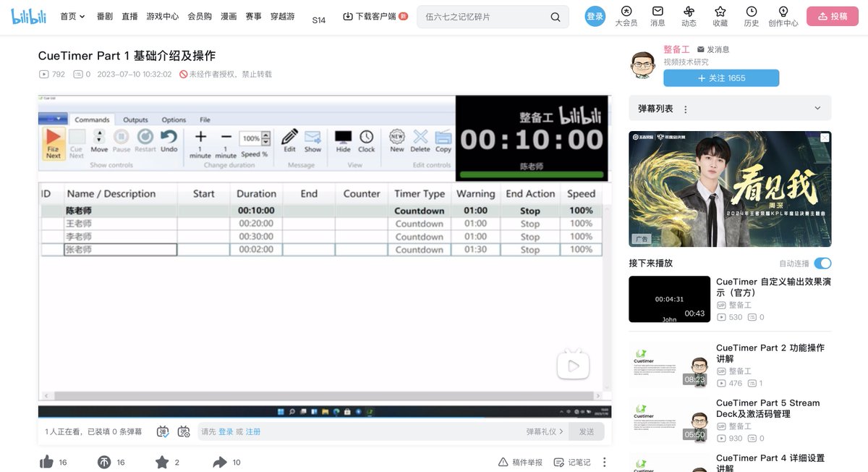Open the S14 nav item

(x=319, y=20)
